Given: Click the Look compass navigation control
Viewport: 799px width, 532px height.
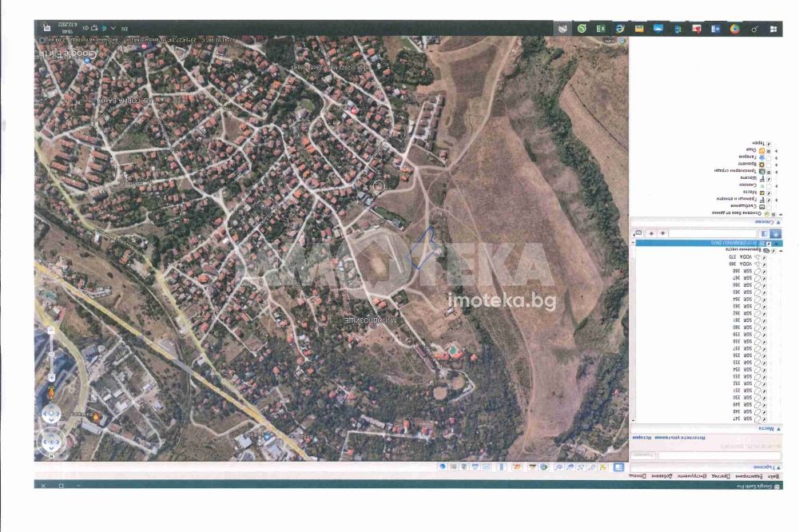Looking at the screenshot, I should [x=50, y=440].
